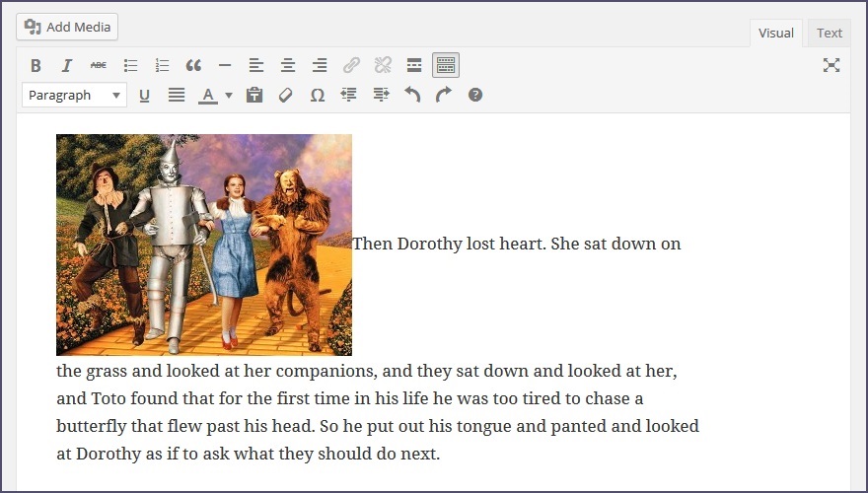Click the paste as text icon
The height and width of the screenshot is (493, 868).
pos(254,96)
